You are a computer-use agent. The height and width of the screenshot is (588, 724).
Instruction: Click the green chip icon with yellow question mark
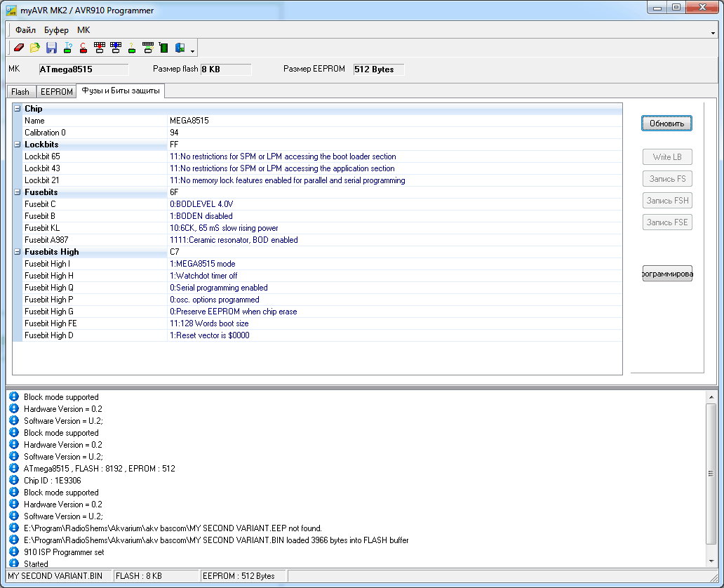click(x=132, y=48)
